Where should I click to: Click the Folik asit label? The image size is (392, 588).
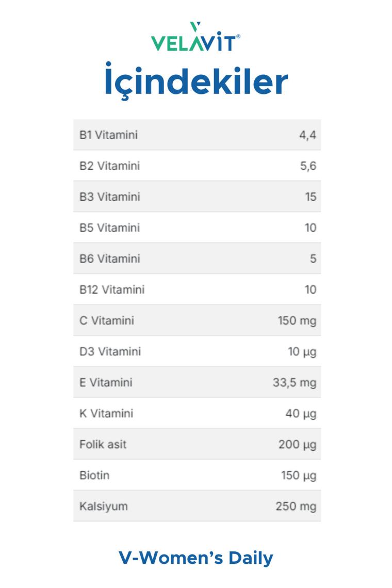pyautogui.click(x=103, y=445)
